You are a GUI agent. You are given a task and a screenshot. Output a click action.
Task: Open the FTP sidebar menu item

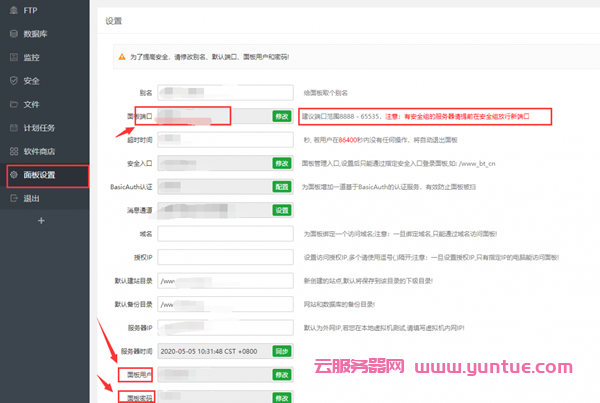pyautogui.click(x=45, y=10)
